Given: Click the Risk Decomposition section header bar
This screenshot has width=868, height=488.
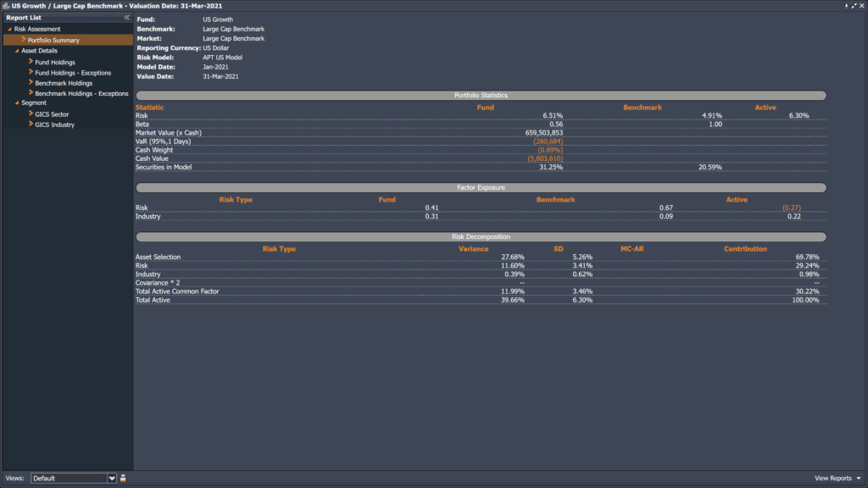Looking at the screenshot, I should pyautogui.click(x=481, y=237).
